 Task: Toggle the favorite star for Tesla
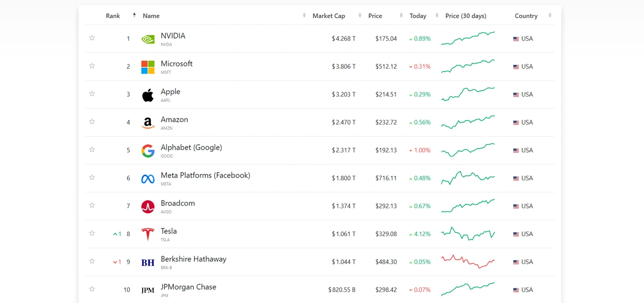92,233
